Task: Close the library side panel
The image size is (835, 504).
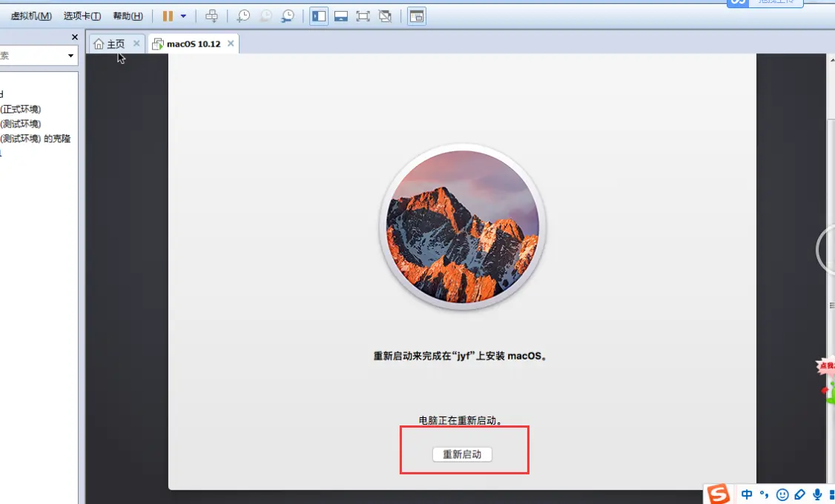Action: [75, 37]
